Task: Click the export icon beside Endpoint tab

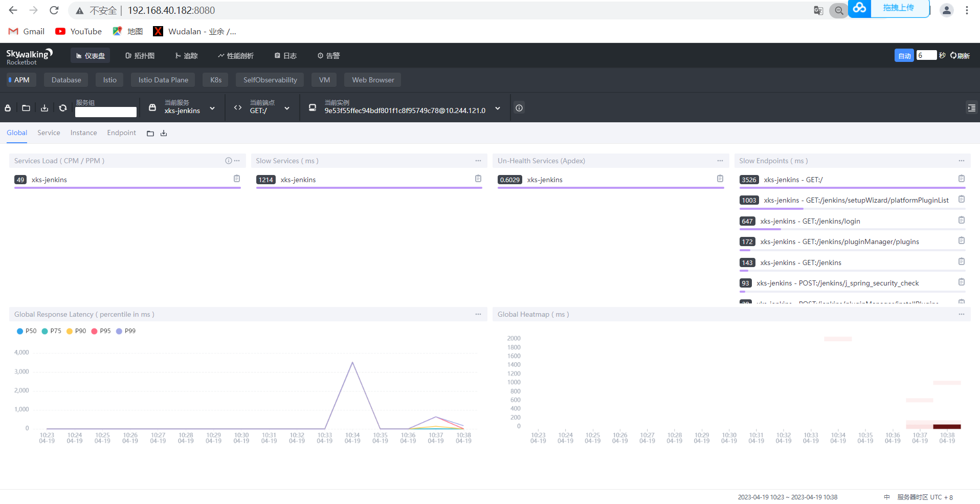Action: [x=164, y=134]
